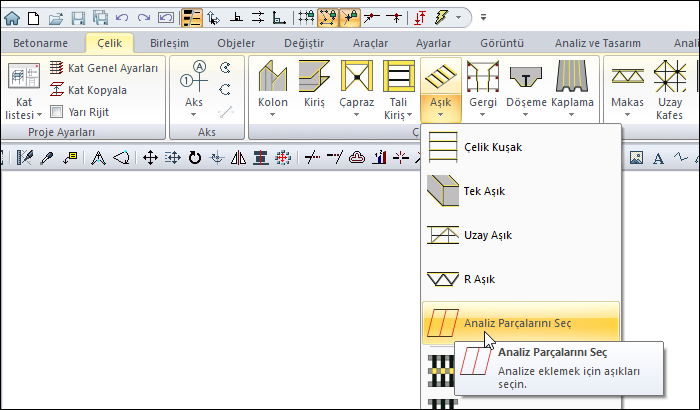Image resolution: width=700 pixels, height=410 pixels.
Task: Open an existing project via the folder icon
Action: (x=56, y=18)
